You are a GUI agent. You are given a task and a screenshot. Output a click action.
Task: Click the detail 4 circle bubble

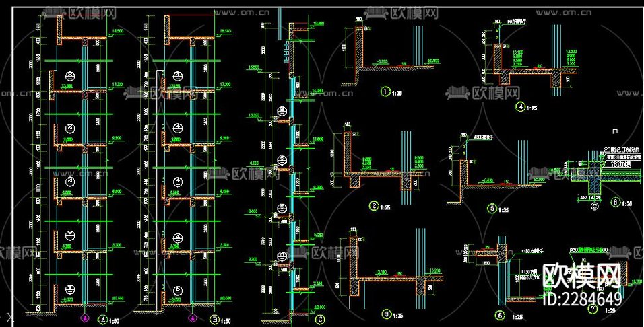tap(520, 107)
